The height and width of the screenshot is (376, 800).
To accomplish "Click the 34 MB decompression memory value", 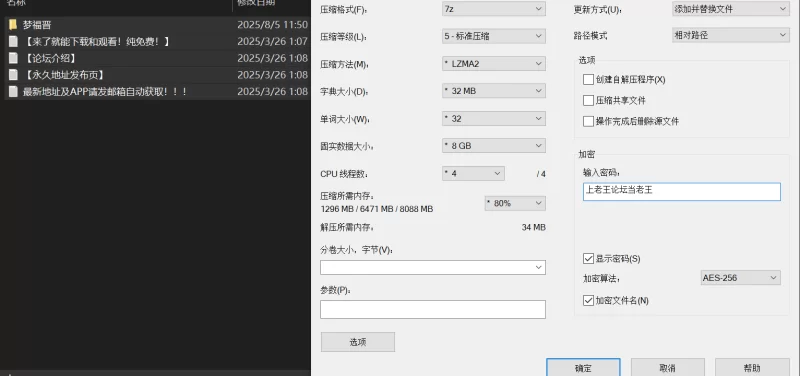I will 533,227.
